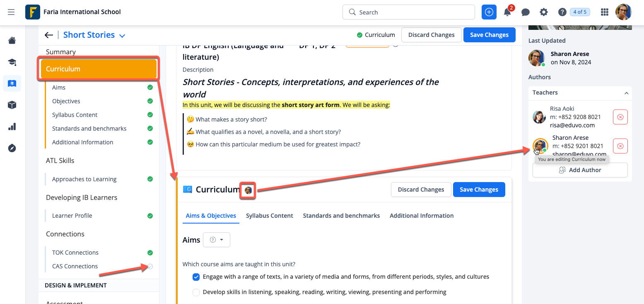Screen dimensions: 644x304
Task: Check the 'Develop skills in listening' aim
Action: [x=196, y=292]
